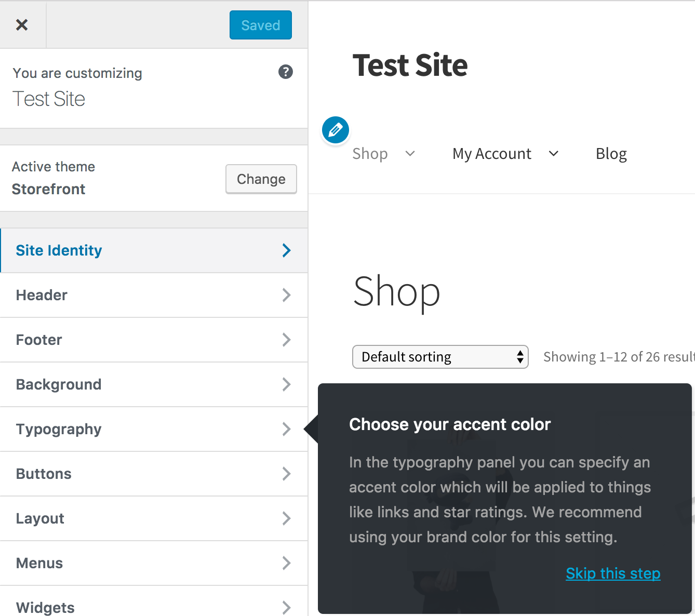Open the Typography panel

click(x=154, y=429)
